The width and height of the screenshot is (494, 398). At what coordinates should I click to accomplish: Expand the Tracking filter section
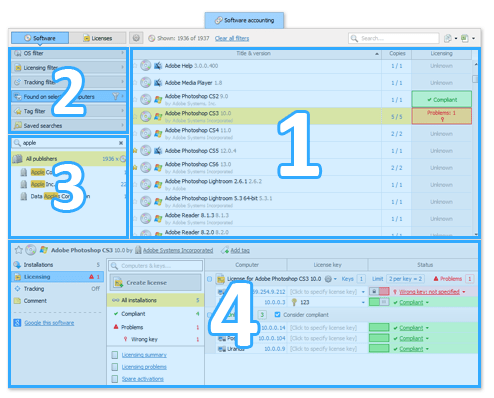[x=69, y=82]
